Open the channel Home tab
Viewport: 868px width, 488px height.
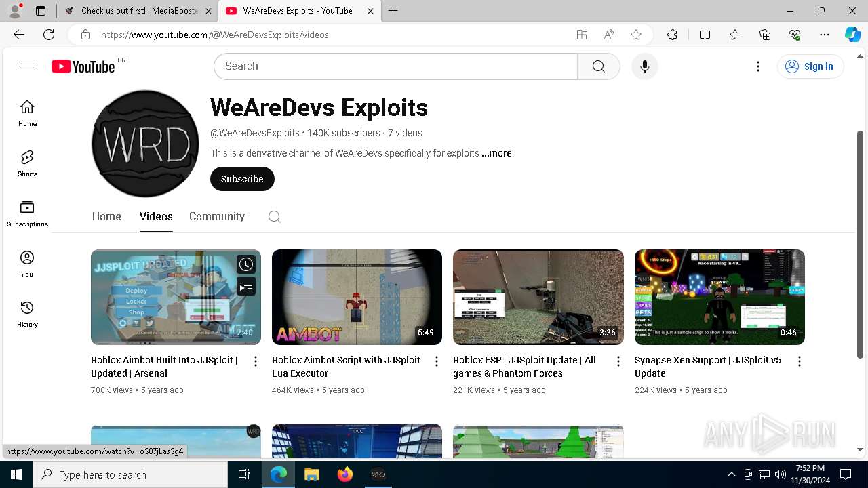[x=106, y=216]
